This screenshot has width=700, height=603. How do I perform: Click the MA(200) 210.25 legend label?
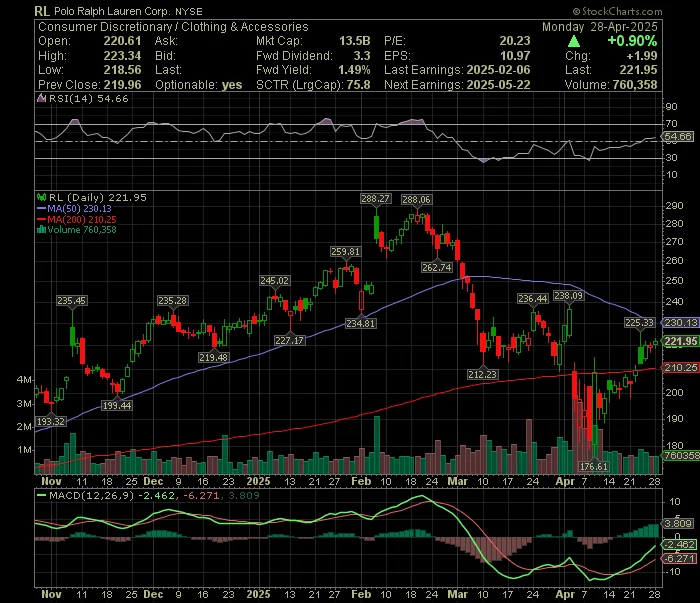(82, 219)
